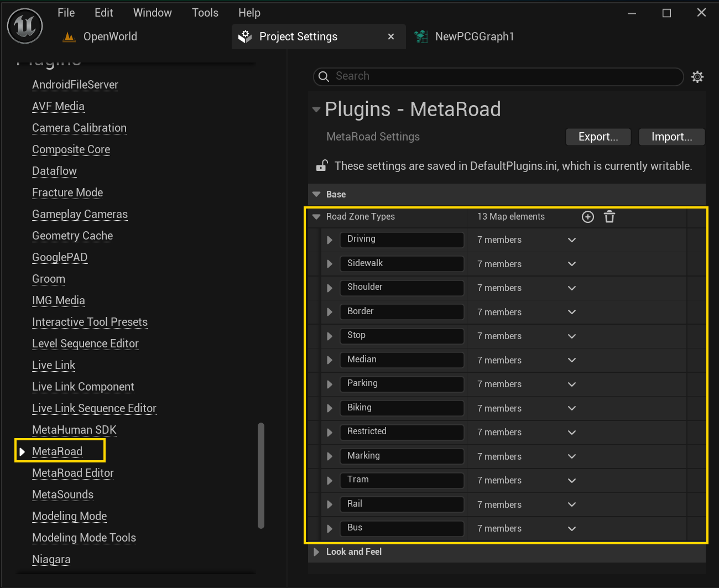Open the Composite Core settings
Screen dimensions: 719x588
pos(71,149)
